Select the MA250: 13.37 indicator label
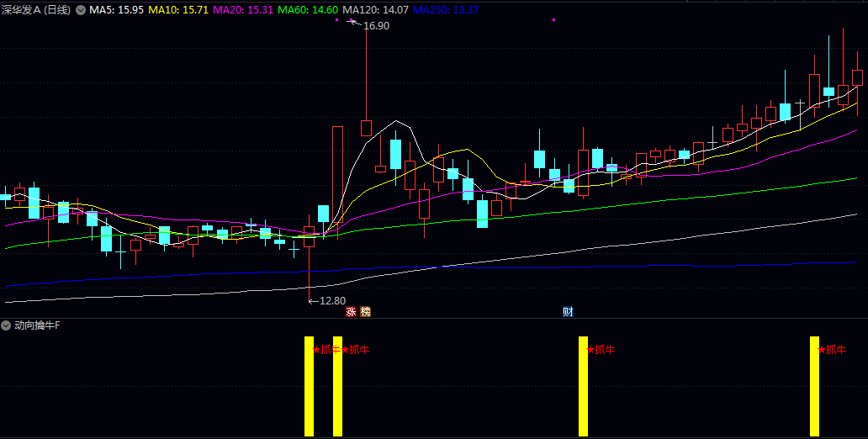The image size is (868, 439). coord(446,10)
